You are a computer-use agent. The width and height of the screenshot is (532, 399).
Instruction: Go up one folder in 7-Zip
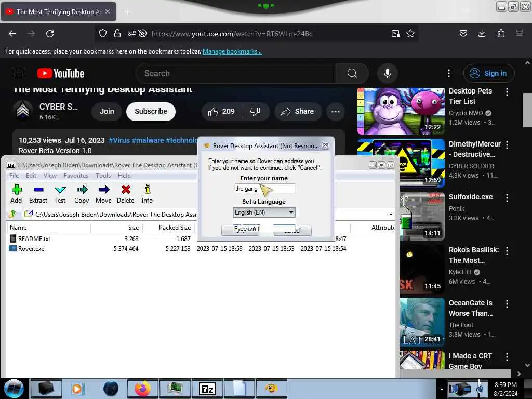point(13,214)
